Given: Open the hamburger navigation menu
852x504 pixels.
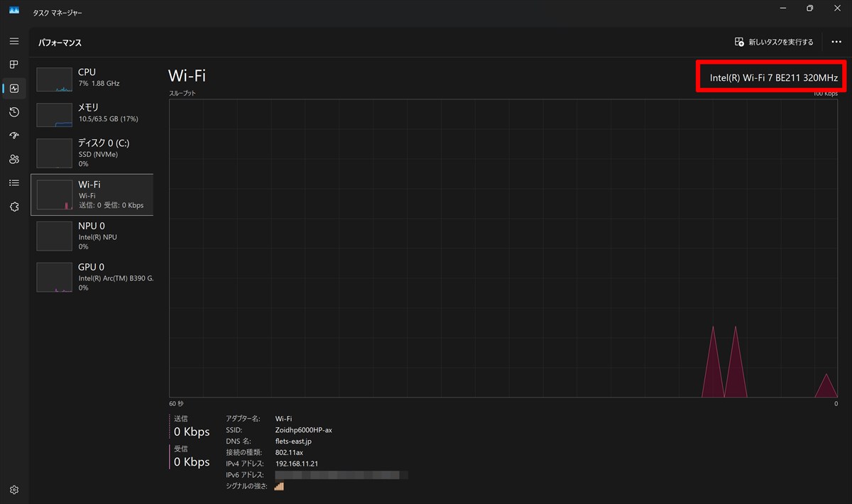Looking at the screenshot, I should (x=14, y=41).
